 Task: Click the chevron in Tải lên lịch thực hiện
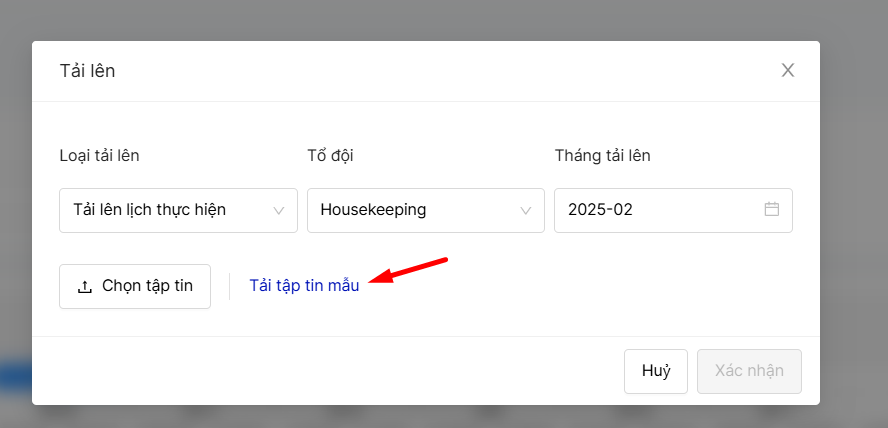(279, 211)
